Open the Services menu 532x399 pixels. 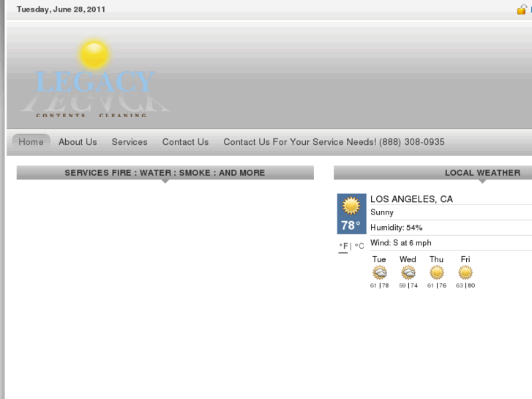[130, 142]
